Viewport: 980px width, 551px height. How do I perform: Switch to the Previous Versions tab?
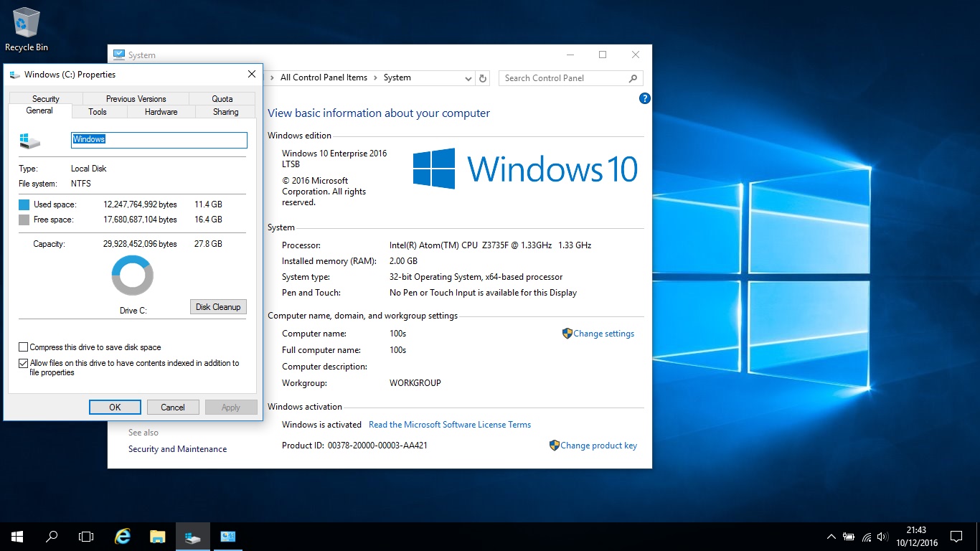[136, 99]
